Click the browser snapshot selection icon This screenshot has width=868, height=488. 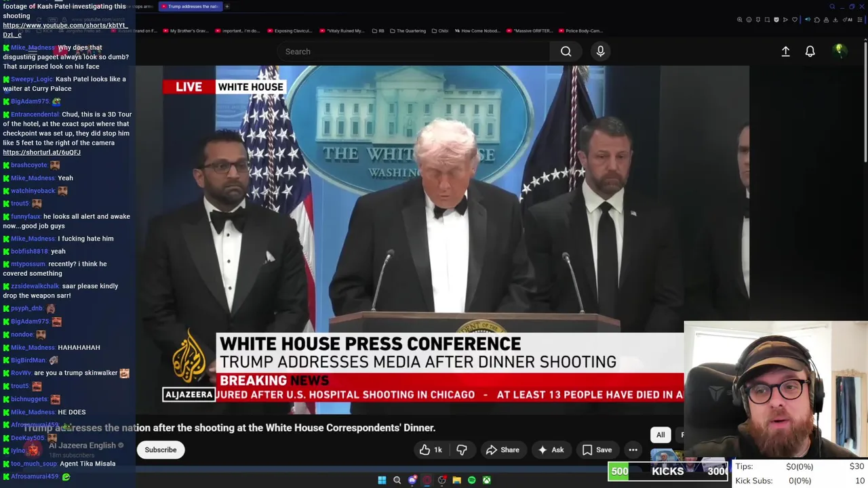click(x=767, y=20)
